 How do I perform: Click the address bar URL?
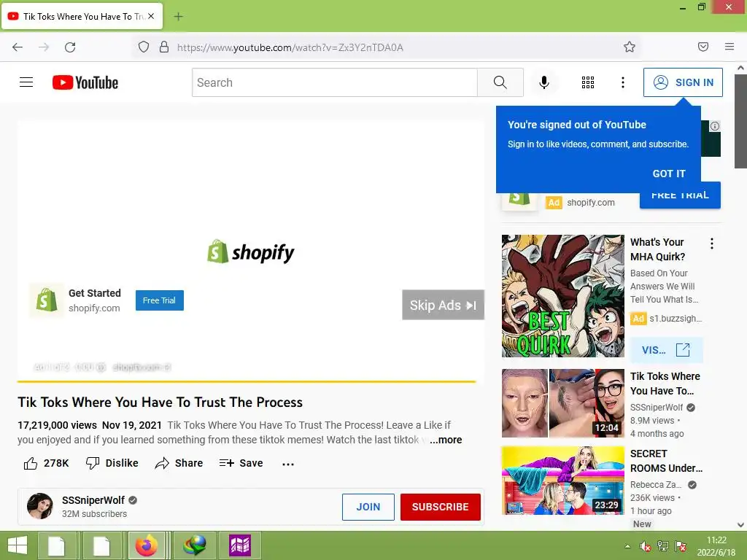(290, 47)
